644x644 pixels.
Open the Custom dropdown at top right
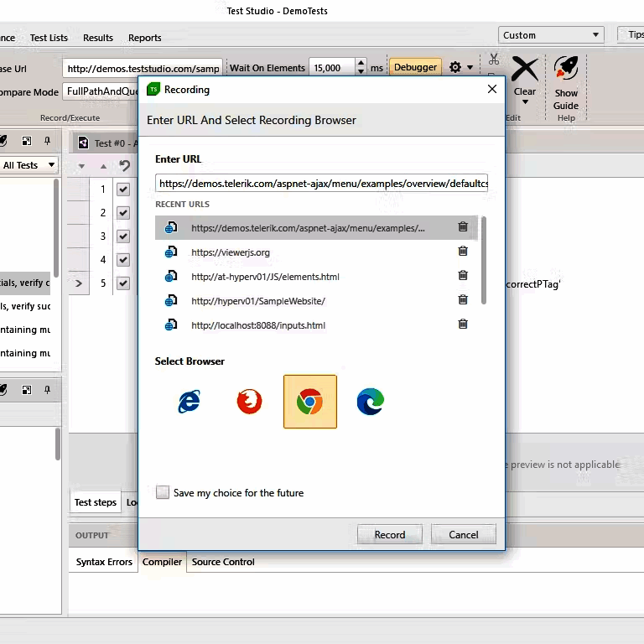[x=551, y=35]
